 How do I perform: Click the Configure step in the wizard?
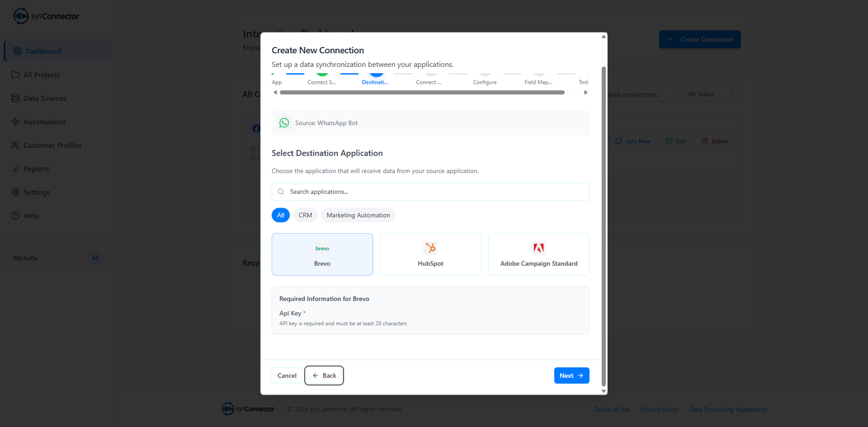pos(485,78)
